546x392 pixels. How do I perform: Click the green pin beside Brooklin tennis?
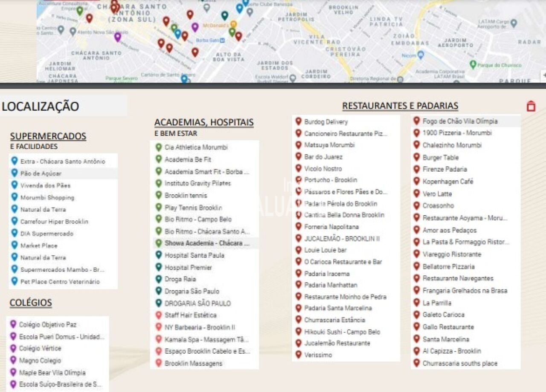coord(159,196)
